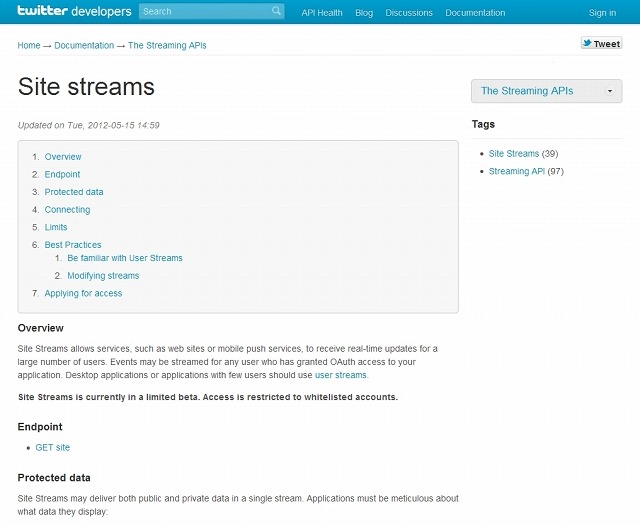Click the Sign in link
640x526 pixels.
602,13
